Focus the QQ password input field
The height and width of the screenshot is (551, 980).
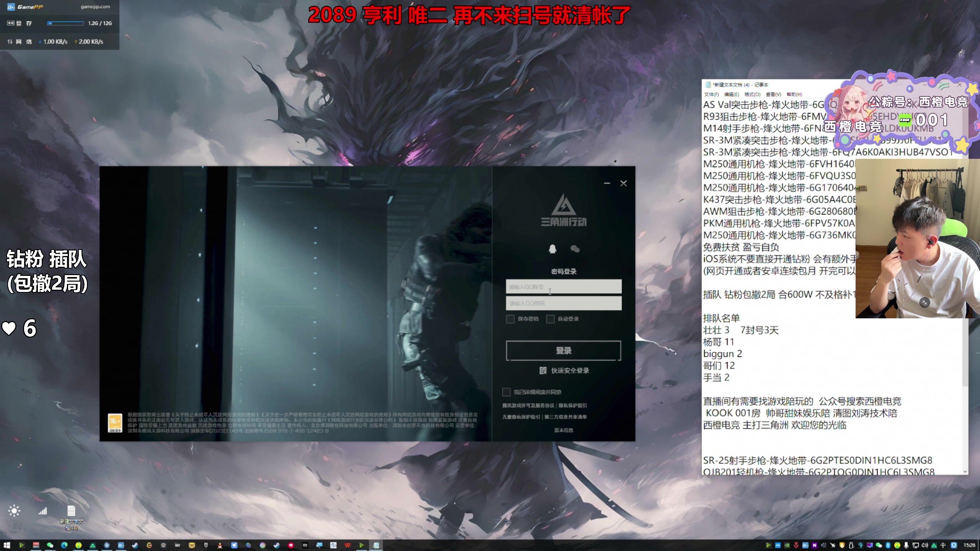(x=563, y=303)
